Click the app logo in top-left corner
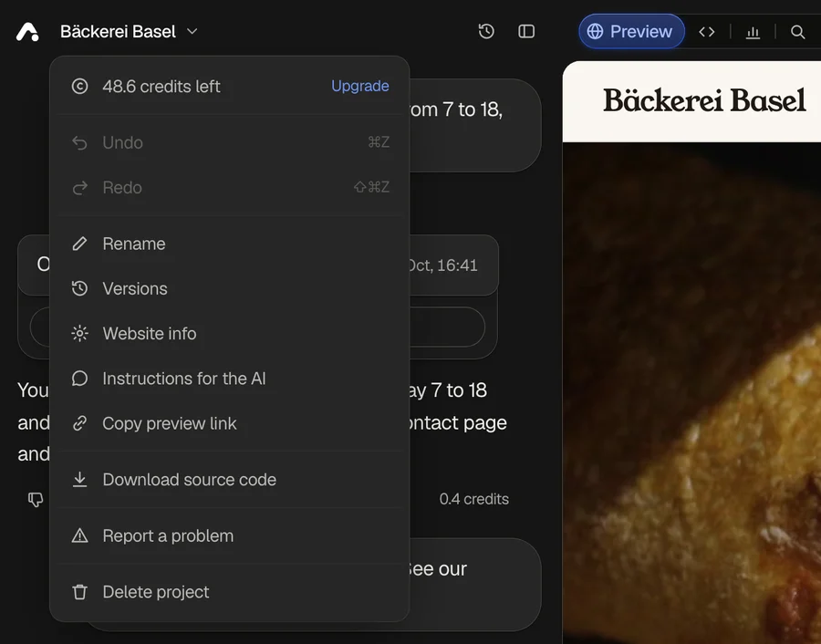 click(x=27, y=32)
